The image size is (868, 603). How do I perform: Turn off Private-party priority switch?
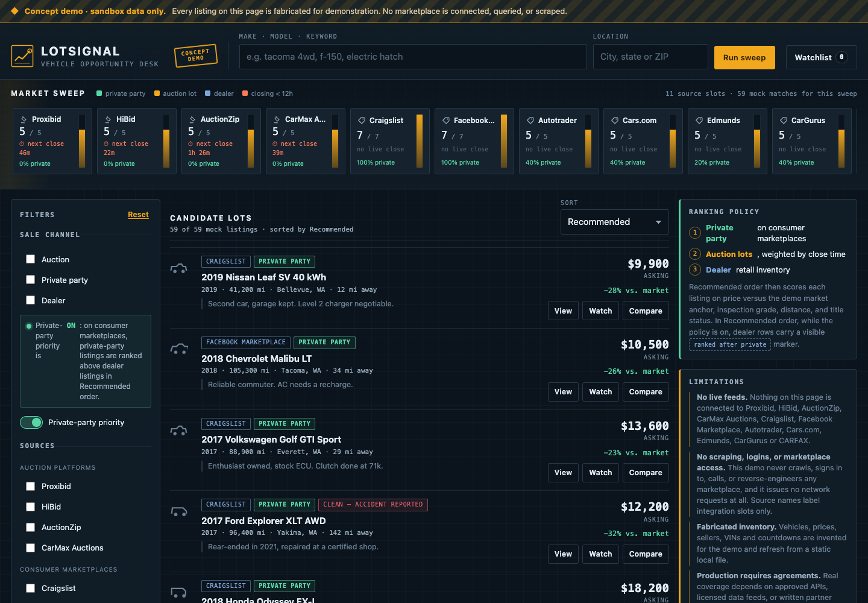point(31,423)
